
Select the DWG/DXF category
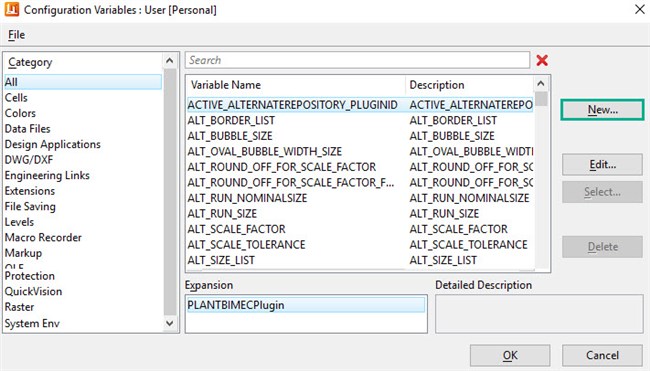pyautogui.click(x=29, y=160)
